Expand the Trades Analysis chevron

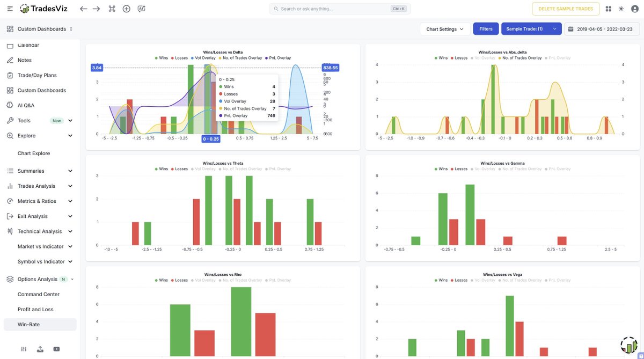pos(70,186)
